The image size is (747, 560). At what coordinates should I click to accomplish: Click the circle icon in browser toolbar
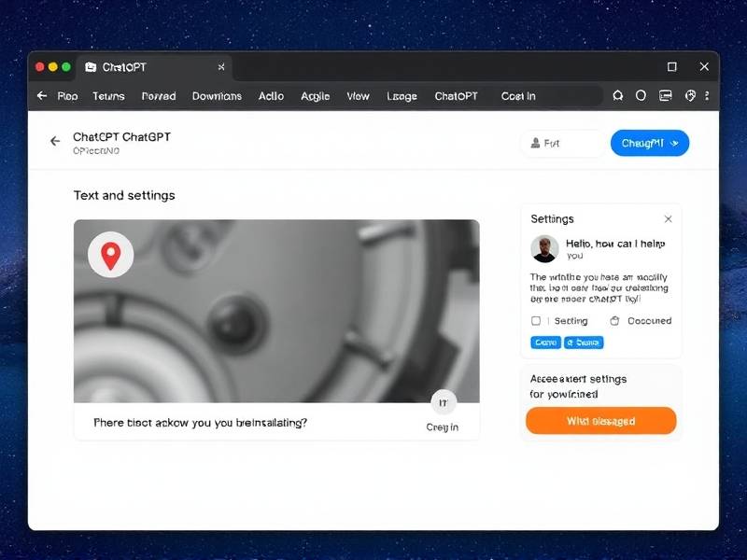click(641, 96)
